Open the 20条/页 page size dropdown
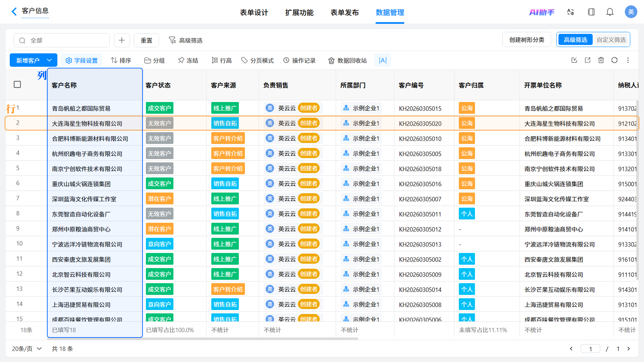 (27, 349)
